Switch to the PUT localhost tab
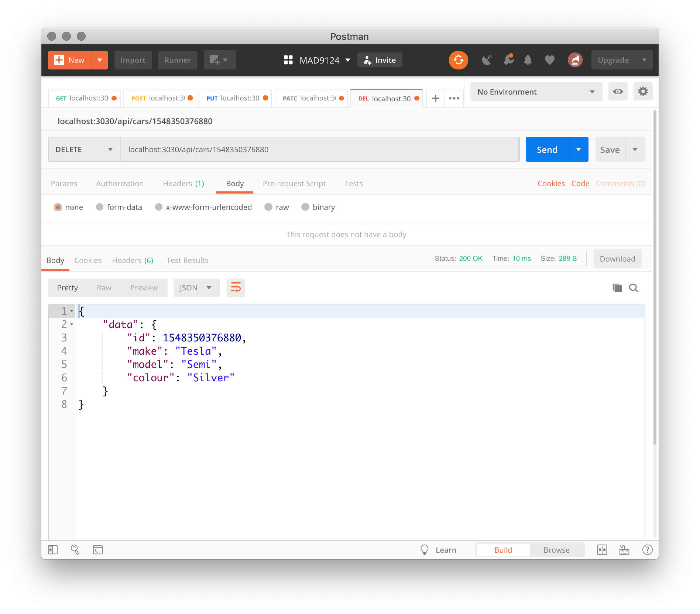Viewport: 700px width, 614px height. 235,98
